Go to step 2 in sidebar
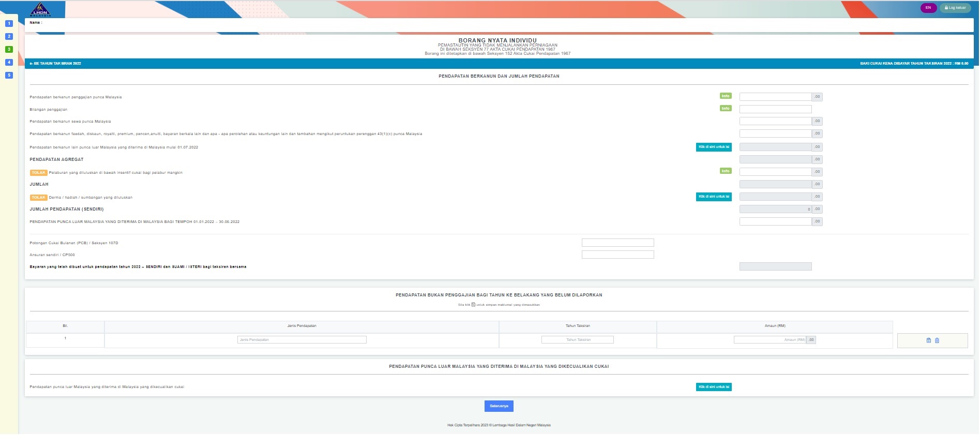980x447 pixels. 9,36
